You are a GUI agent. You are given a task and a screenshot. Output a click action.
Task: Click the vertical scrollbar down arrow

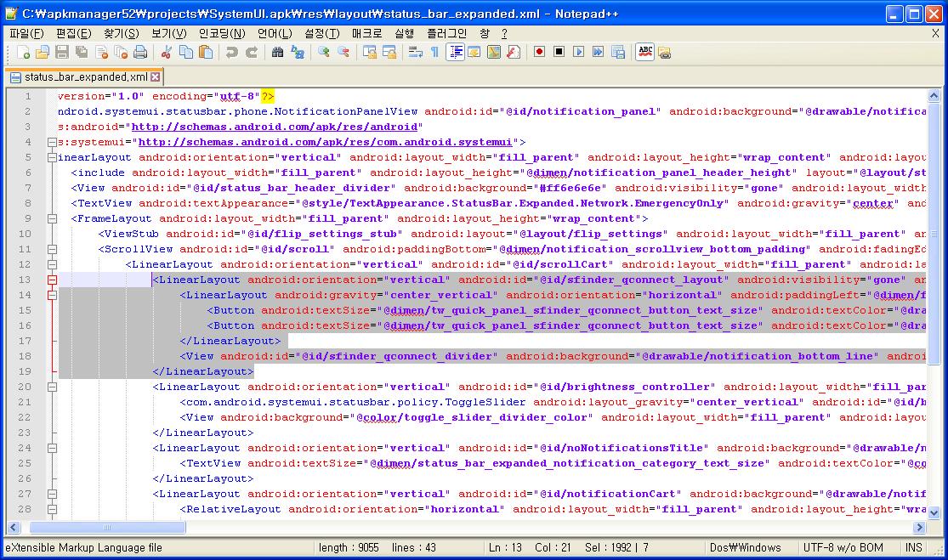pyautogui.click(x=934, y=512)
